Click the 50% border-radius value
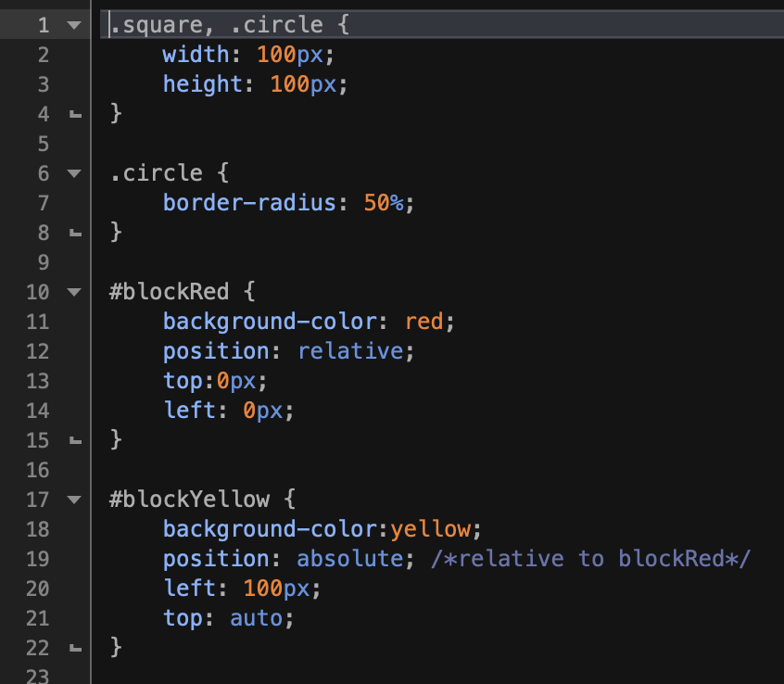The image size is (784, 684). click(x=384, y=203)
